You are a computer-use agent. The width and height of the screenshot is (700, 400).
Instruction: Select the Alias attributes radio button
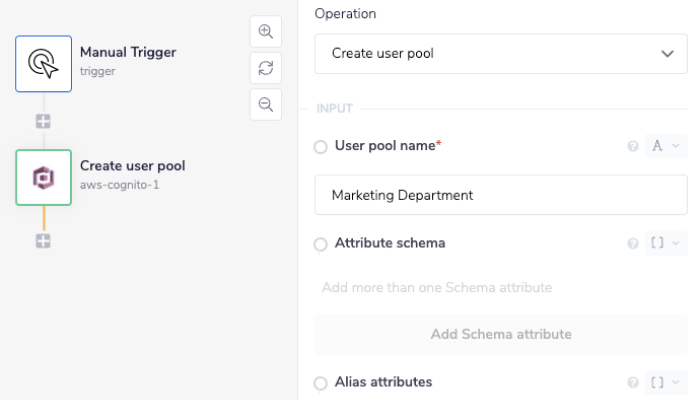[x=321, y=383]
